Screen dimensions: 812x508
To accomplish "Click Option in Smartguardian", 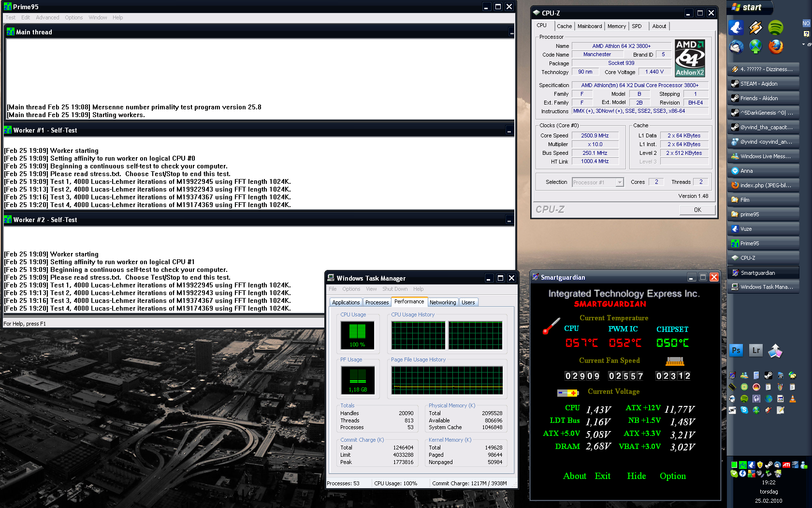I will pos(673,476).
